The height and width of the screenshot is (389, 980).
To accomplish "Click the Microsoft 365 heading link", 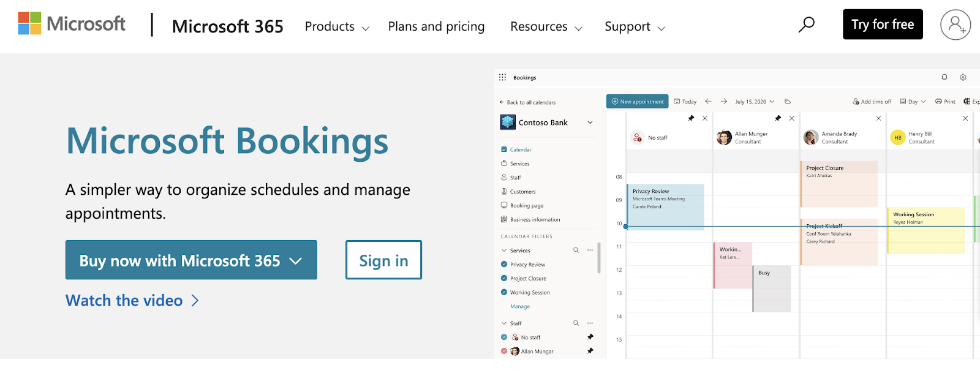I will [228, 26].
